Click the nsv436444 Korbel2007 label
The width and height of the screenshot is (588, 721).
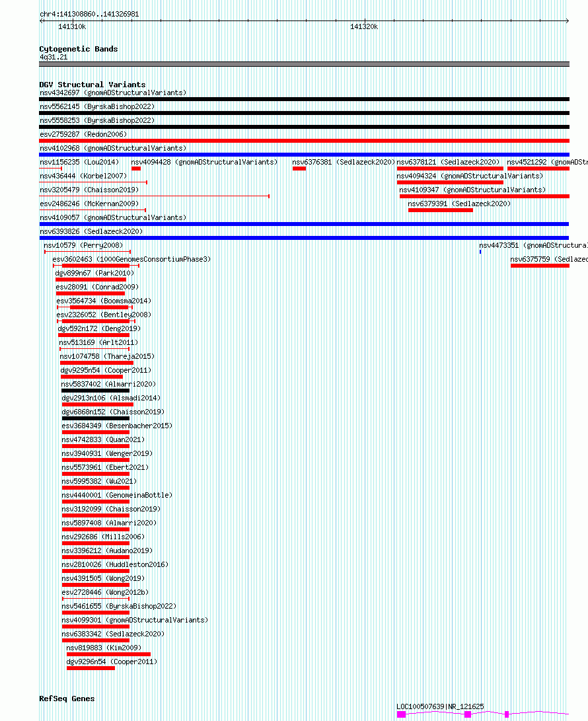[83, 176]
